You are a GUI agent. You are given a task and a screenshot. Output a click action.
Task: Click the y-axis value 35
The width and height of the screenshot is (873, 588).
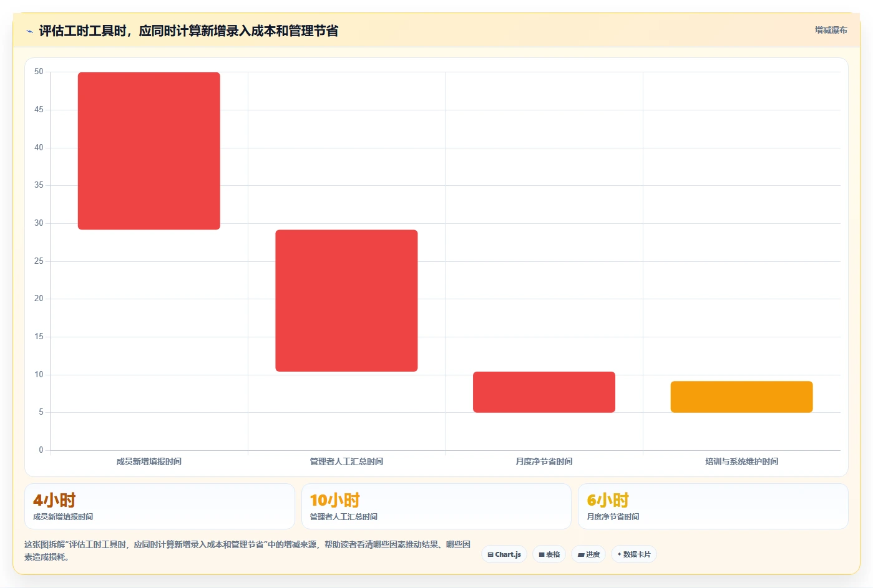click(39, 185)
